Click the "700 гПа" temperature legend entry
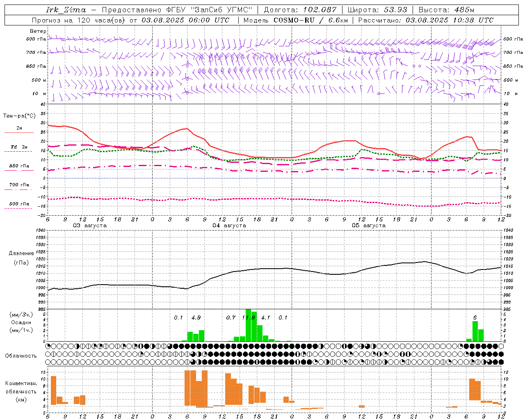 pos(19,185)
